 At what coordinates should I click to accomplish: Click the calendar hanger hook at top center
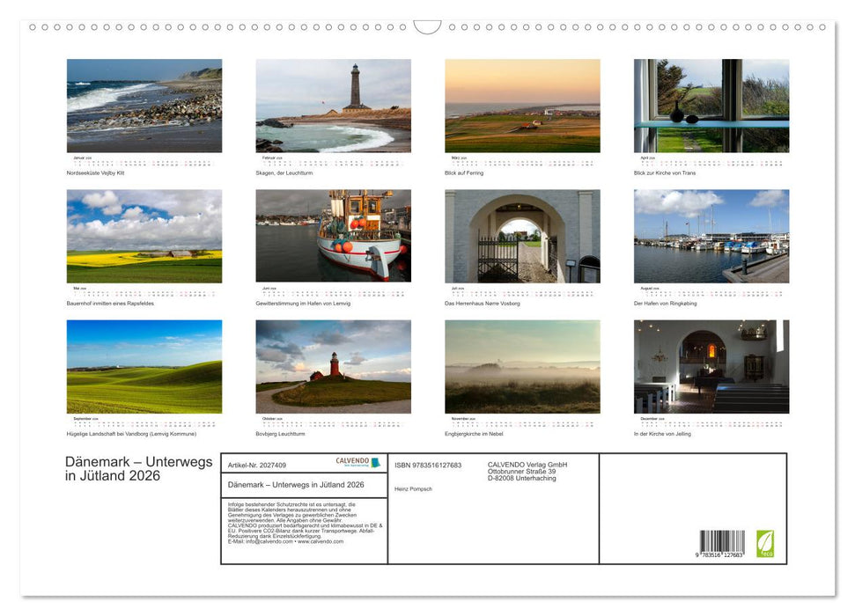tap(427, 26)
